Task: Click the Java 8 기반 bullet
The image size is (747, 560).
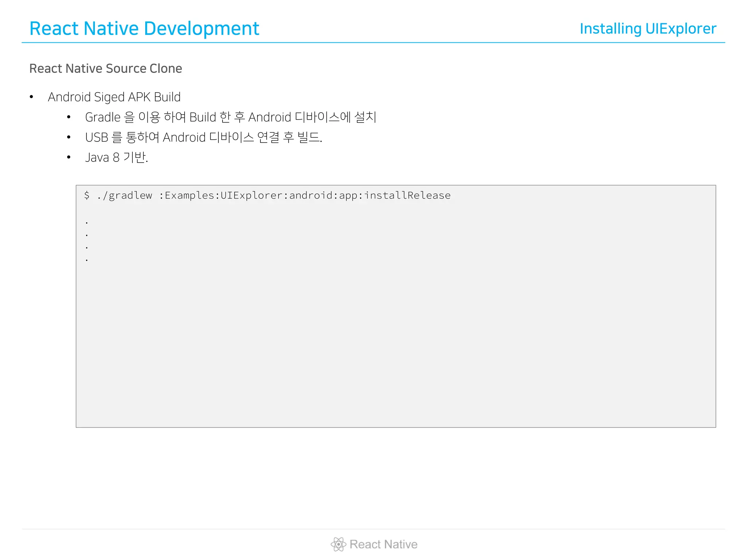Action: click(116, 157)
